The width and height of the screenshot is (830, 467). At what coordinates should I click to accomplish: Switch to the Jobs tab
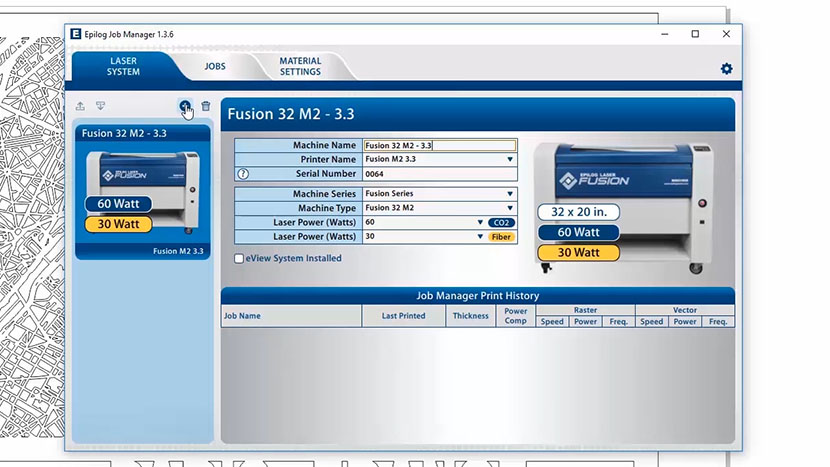tap(215, 67)
